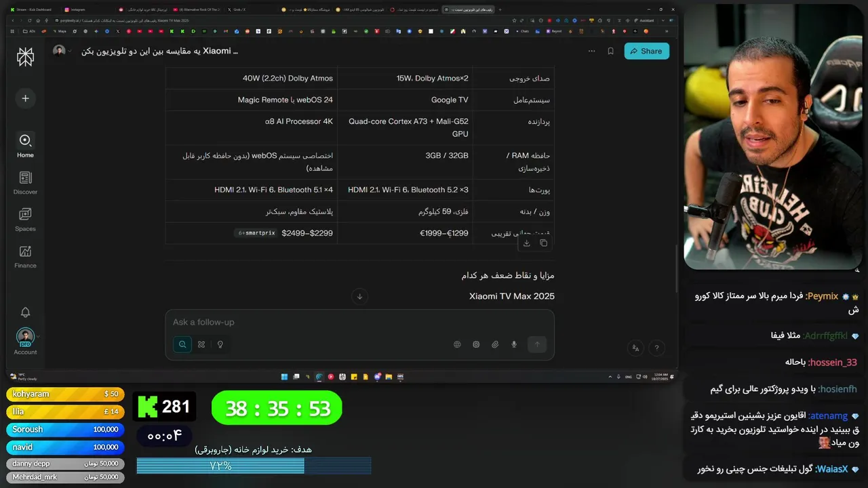This screenshot has width=868, height=488.
Task: Click the 72% goal progress bar
Action: tap(254, 466)
